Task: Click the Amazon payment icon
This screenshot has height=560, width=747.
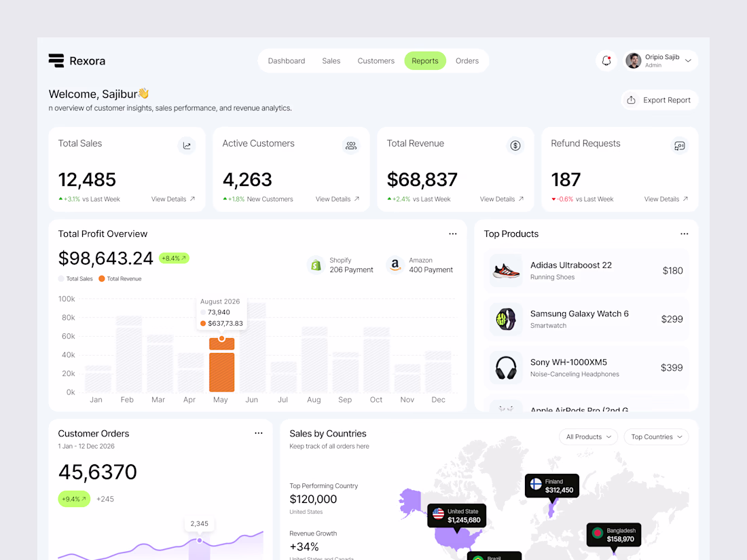Action: click(x=395, y=265)
